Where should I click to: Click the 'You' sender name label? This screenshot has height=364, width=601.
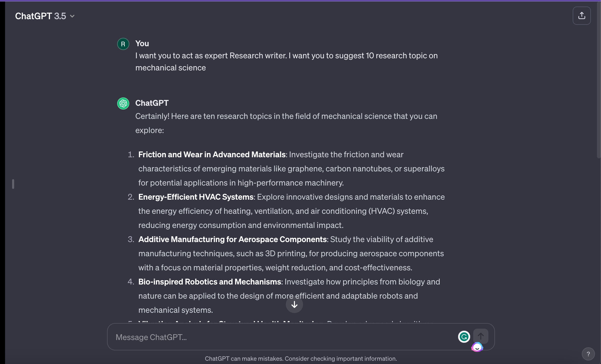pyautogui.click(x=142, y=43)
